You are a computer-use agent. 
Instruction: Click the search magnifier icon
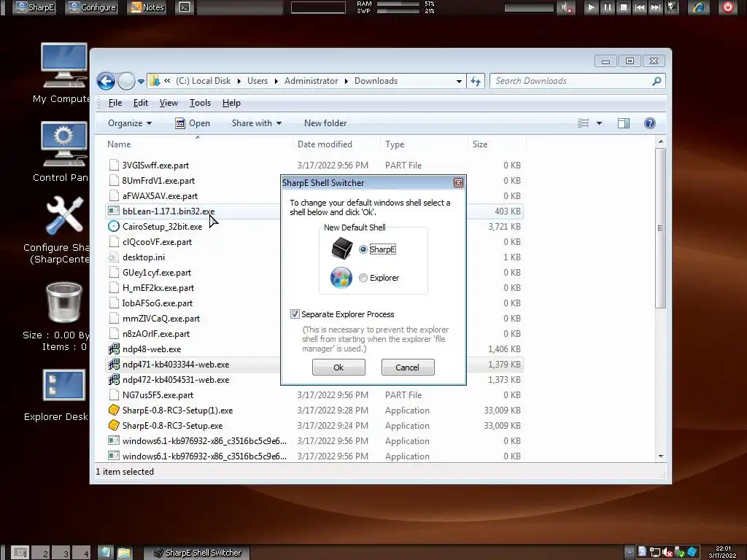click(x=657, y=81)
